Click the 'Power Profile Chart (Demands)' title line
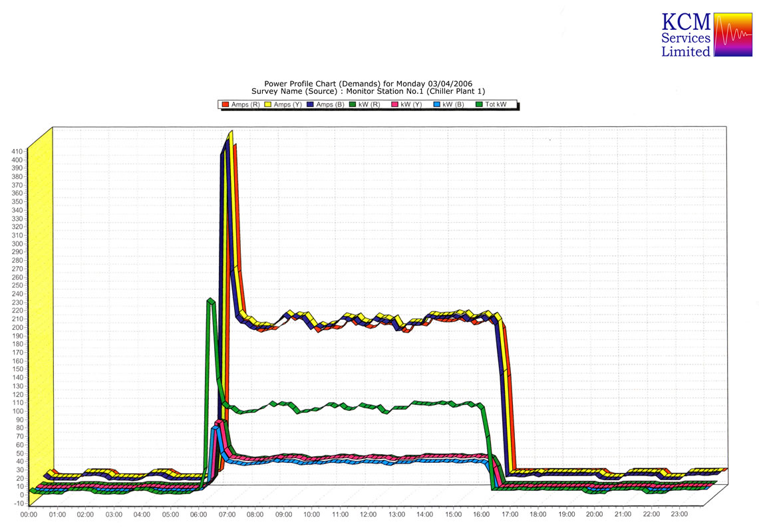 [369, 84]
